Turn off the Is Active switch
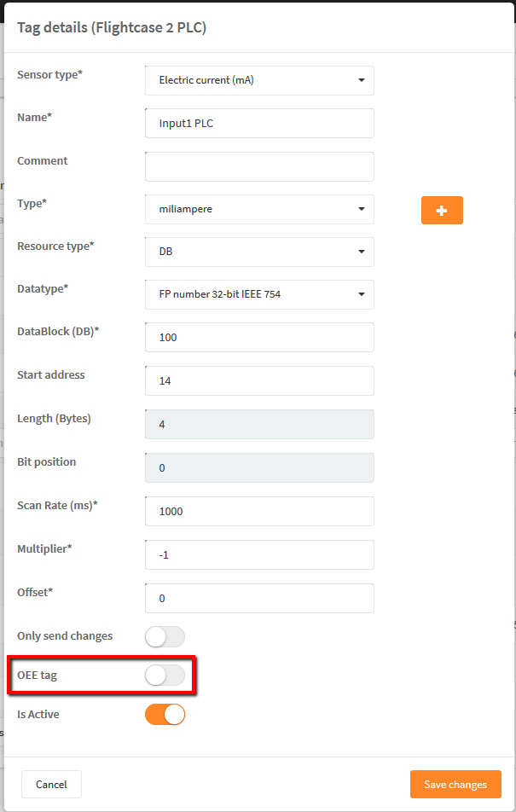 coord(165,715)
